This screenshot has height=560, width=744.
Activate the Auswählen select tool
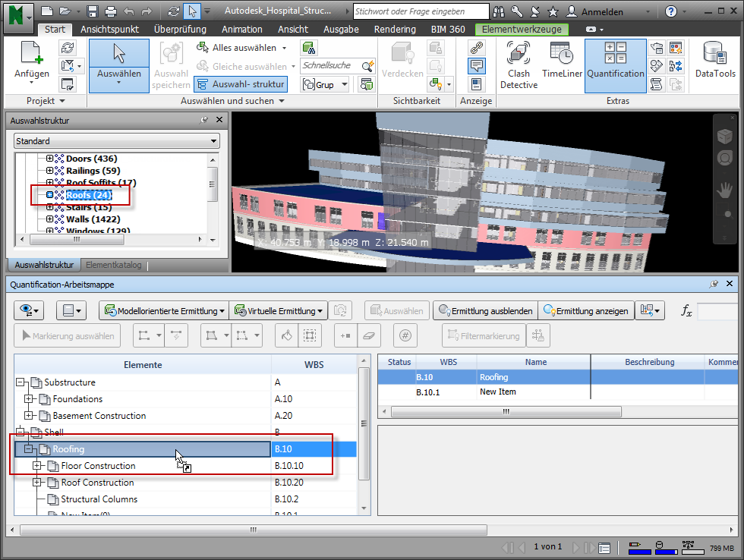119,65
